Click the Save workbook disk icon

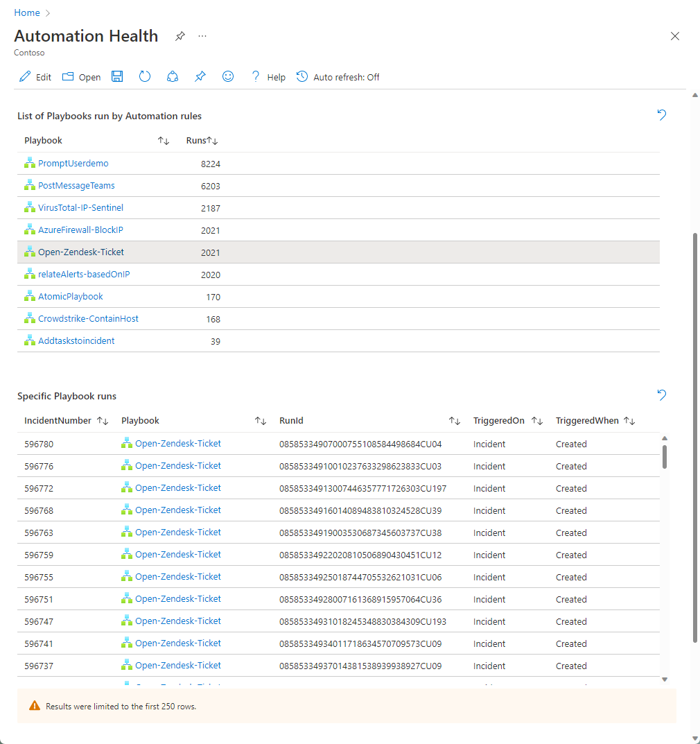(117, 77)
